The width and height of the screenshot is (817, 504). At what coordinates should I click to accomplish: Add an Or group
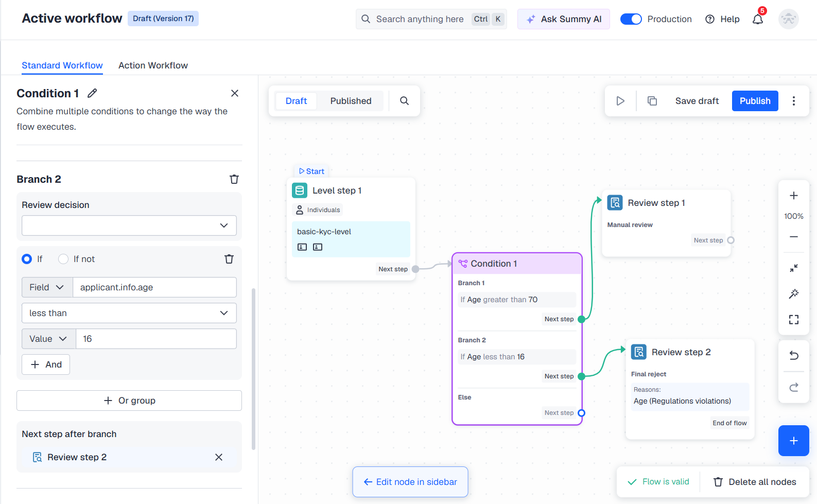pos(129,401)
